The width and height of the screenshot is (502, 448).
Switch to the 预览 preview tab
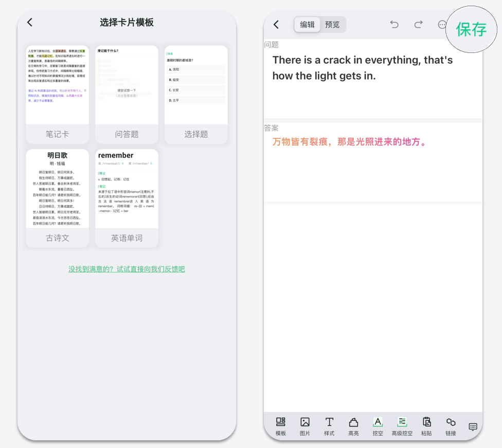332,24
